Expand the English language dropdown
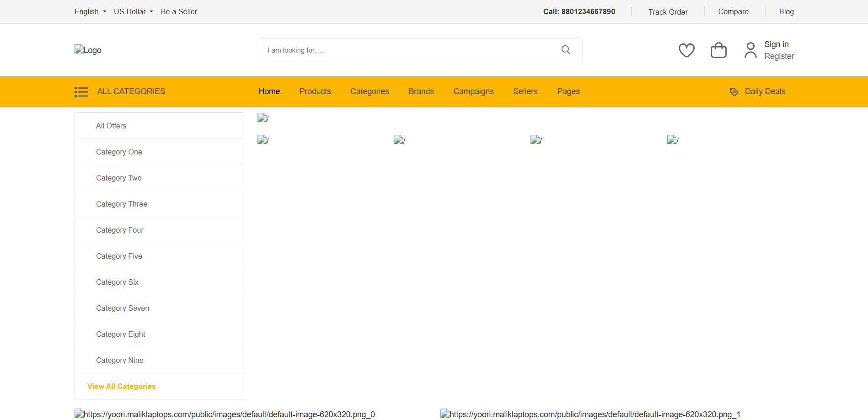The image size is (868, 420). point(90,11)
